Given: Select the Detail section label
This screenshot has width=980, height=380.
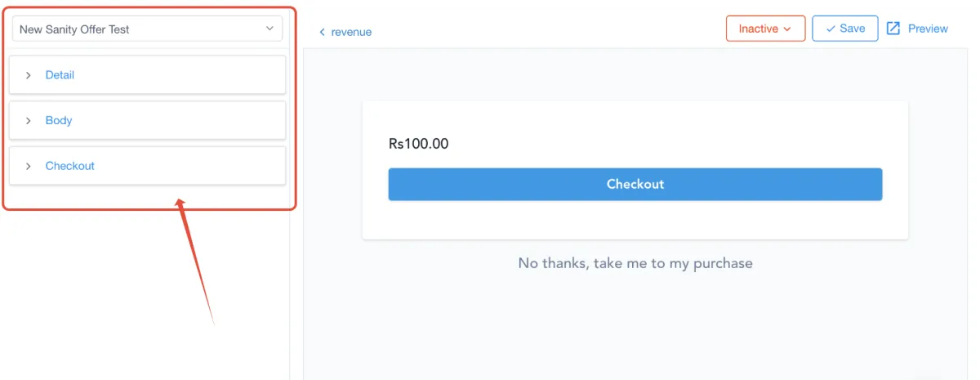Looking at the screenshot, I should click(60, 75).
